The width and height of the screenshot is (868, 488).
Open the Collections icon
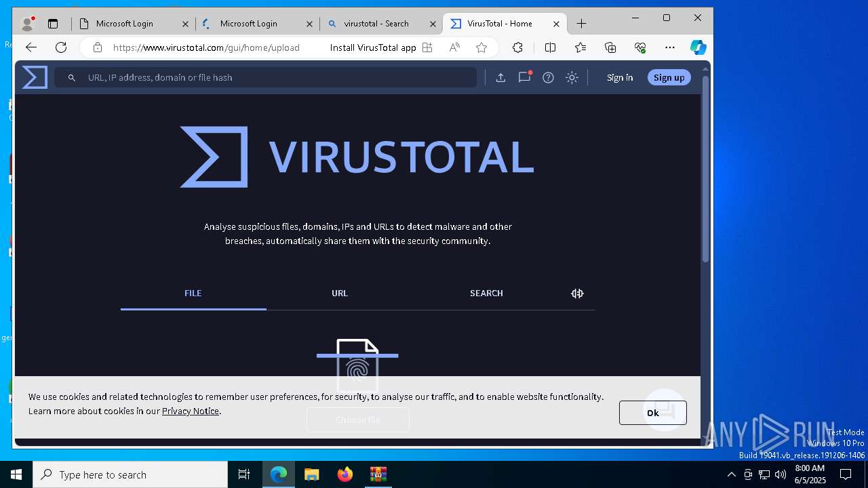pyautogui.click(x=610, y=47)
